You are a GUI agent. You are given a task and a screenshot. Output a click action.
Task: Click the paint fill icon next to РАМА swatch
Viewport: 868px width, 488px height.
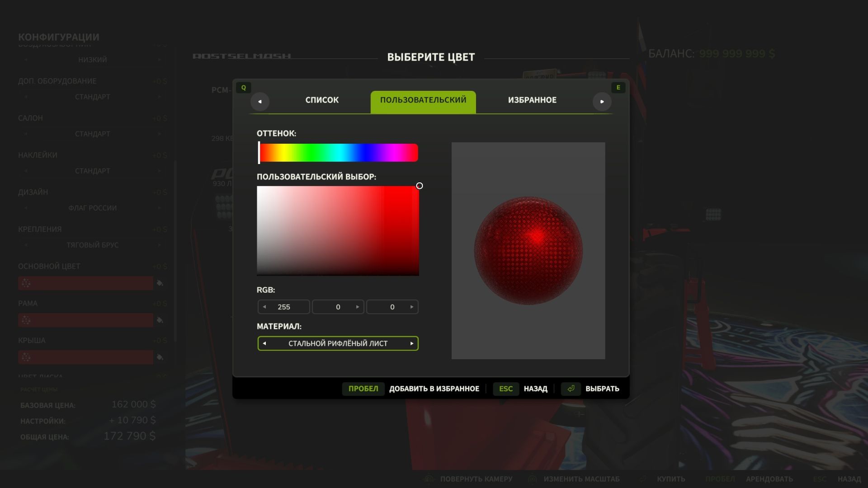[160, 319]
